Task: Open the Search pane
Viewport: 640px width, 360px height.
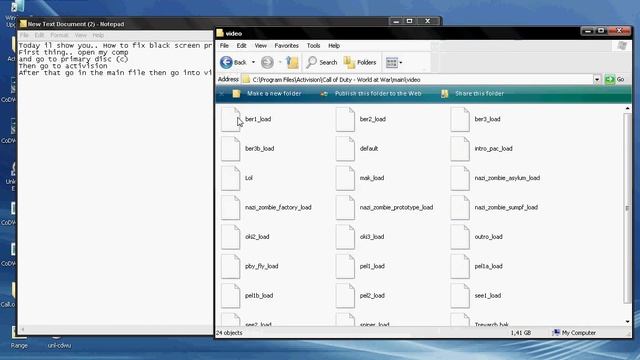Action: (x=322, y=62)
